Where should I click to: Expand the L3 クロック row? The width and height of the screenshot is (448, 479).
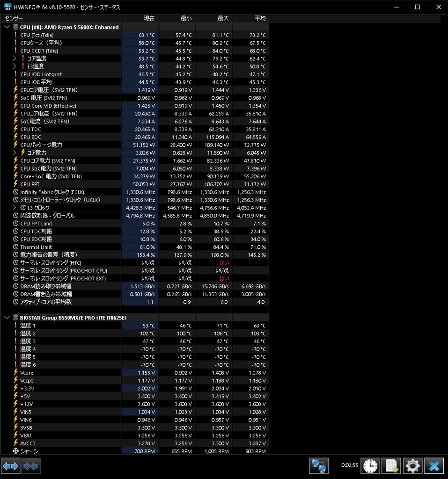(x=14, y=208)
